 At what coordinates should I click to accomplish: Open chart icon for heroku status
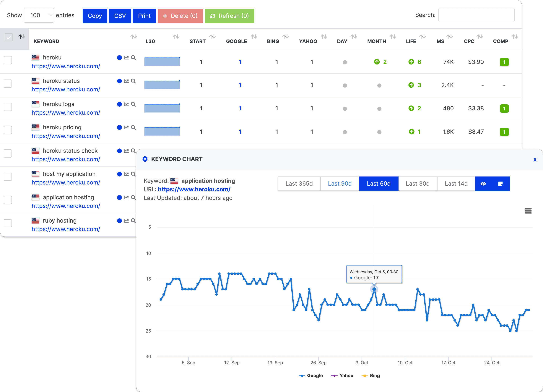pos(126,81)
